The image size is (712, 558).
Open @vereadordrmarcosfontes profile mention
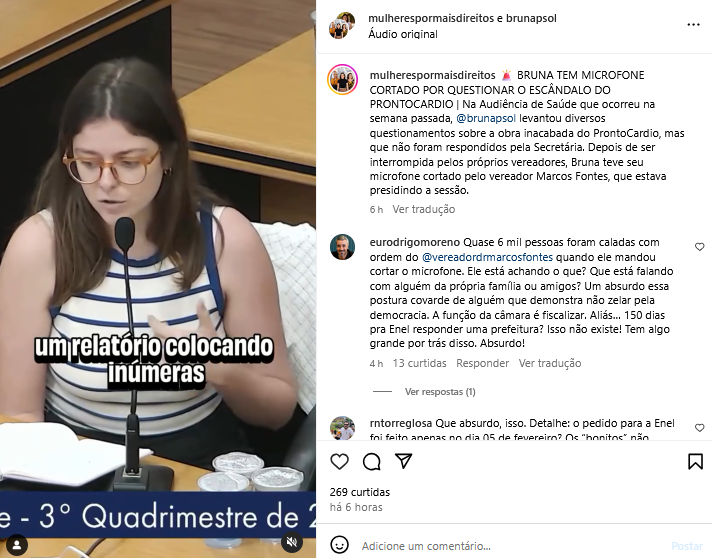coord(487,257)
